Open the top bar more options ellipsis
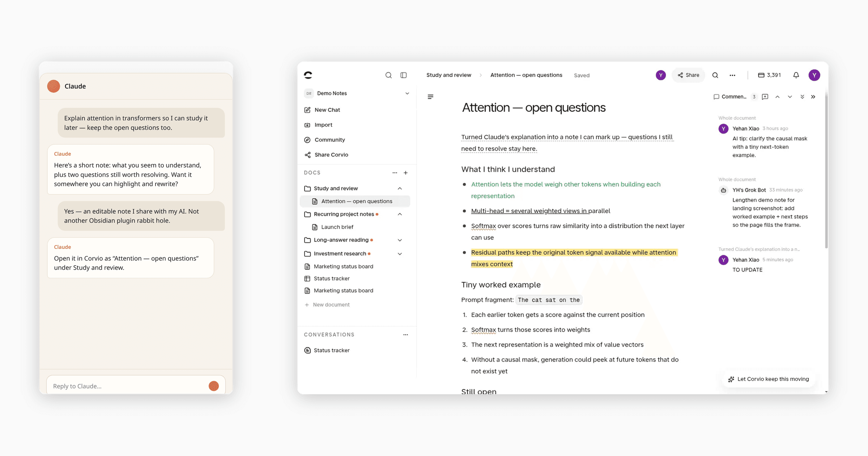The image size is (868, 456). point(732,75)
